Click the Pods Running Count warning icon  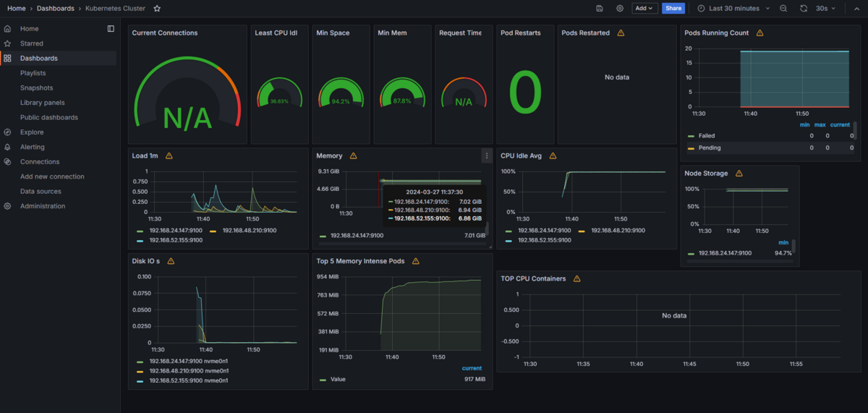[x=759, y=33]
